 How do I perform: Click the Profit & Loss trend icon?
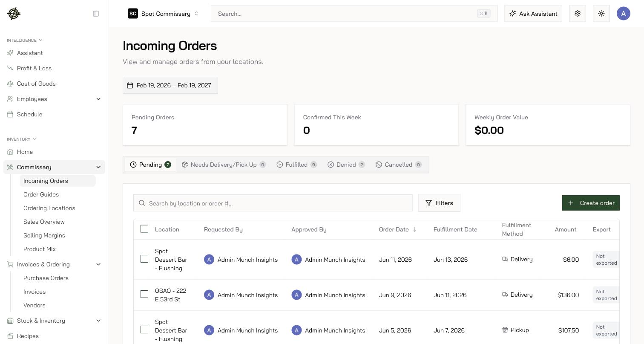(10, 68)
